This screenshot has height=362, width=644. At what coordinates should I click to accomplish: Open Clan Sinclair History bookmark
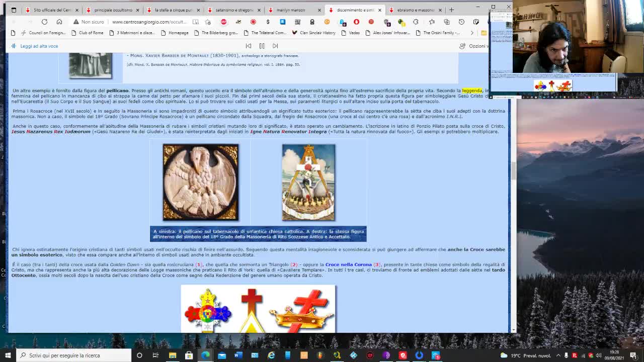click(313, 33)
